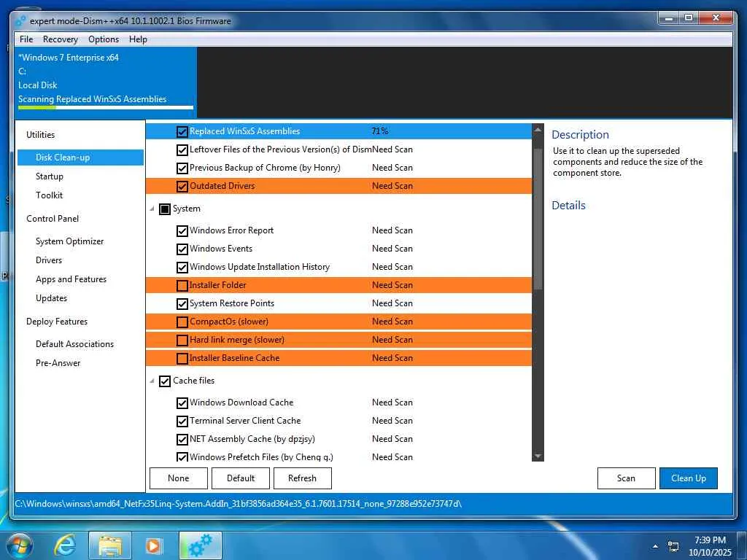Click the Control Panel heading in sidebar

(53, 219)
